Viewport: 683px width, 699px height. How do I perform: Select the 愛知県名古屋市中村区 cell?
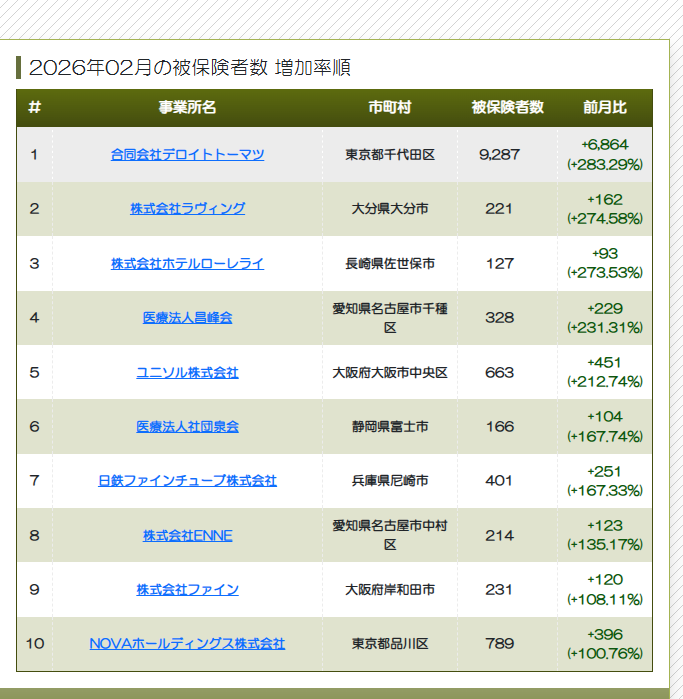click(x=390, y=535)
